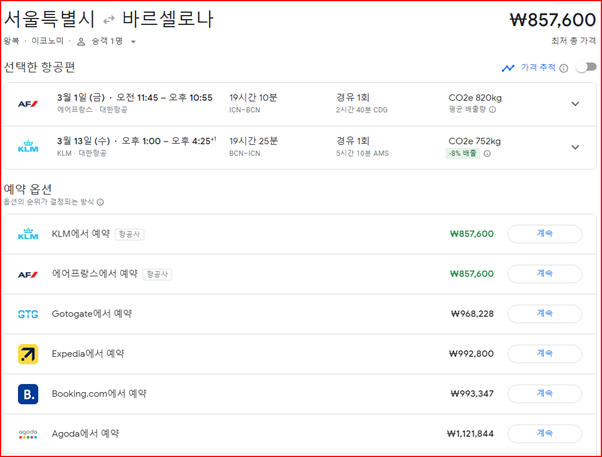Click the KLM logo in the booking options
The image size is (602, 457).
(x=28, y=234)
